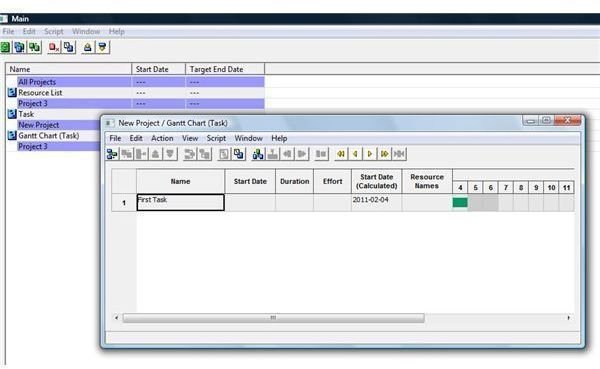Select the Task row in Main list
This screenshot has height=369, width=600.
(x=54, y=114)
